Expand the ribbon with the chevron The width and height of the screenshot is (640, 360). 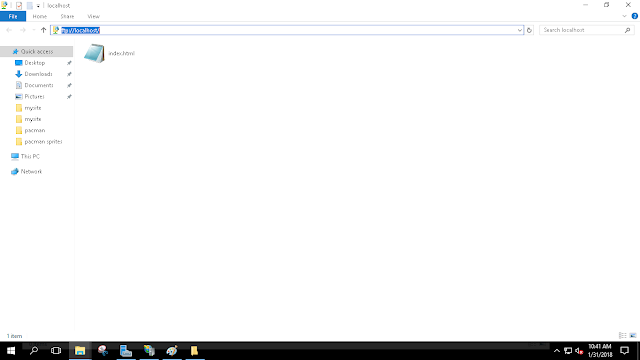tap(624, 16)
